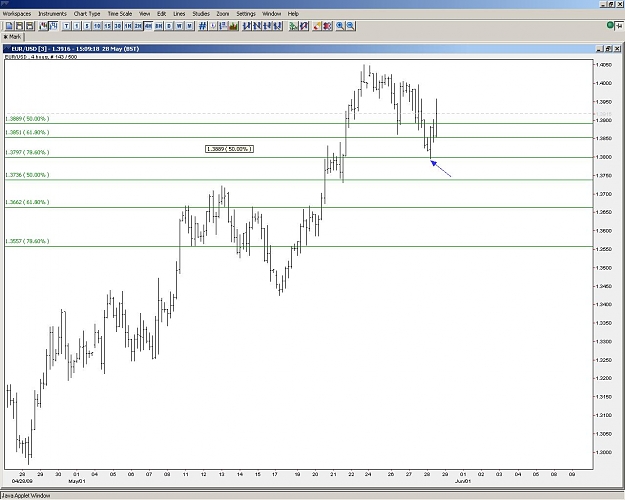Open the Window menu
625x500 pixels.
271,14
